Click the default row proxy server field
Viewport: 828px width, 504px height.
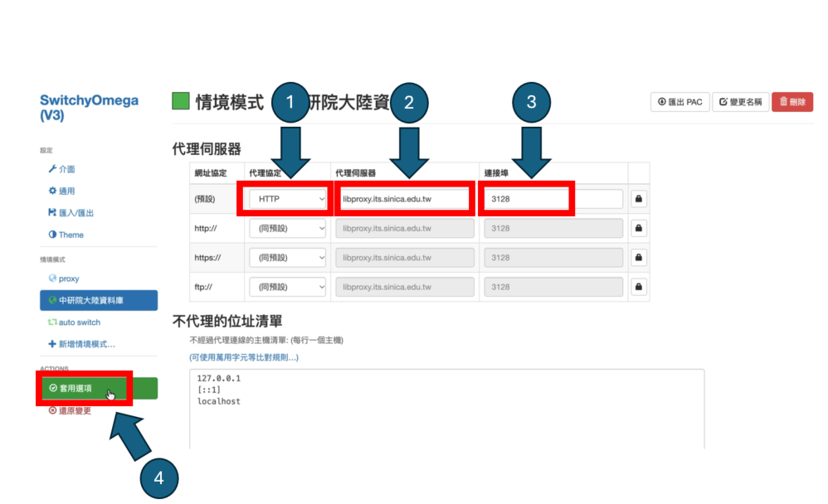405,199
